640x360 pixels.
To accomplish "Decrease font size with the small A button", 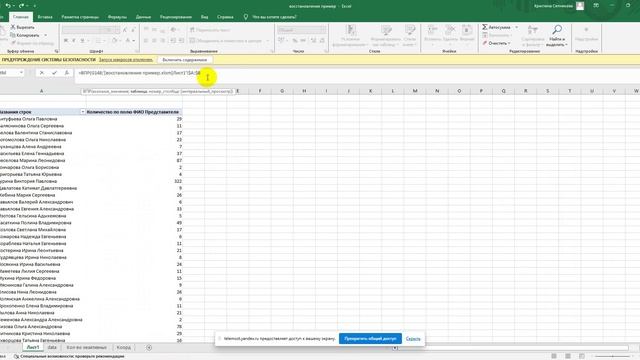I will 133,30.
